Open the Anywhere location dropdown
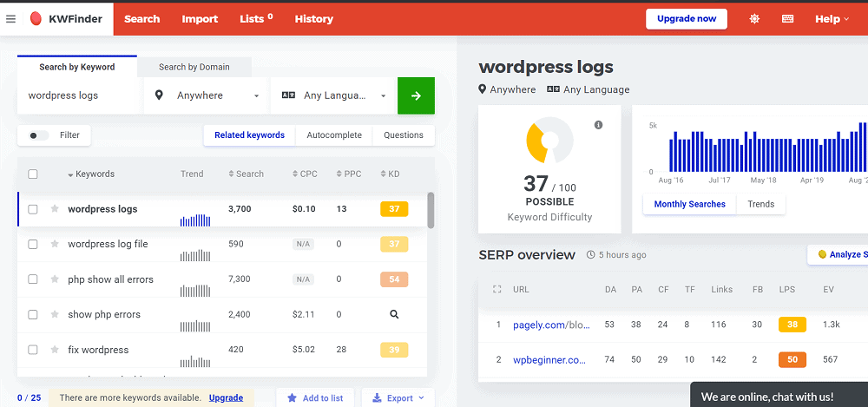 (x=207, y=95)
